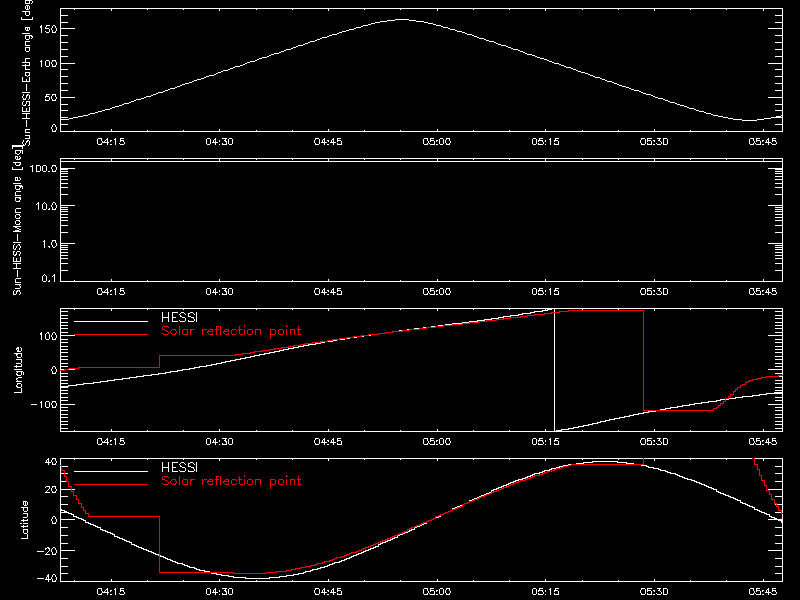Click 05:30 label under Earth angle plot
800x600 pixels.
point(654,142)
